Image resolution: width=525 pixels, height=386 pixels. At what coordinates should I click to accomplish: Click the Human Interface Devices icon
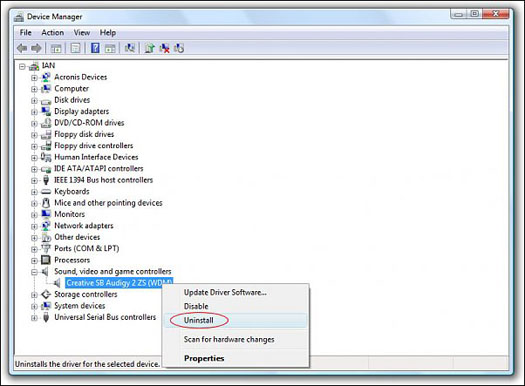pos(46,157)
